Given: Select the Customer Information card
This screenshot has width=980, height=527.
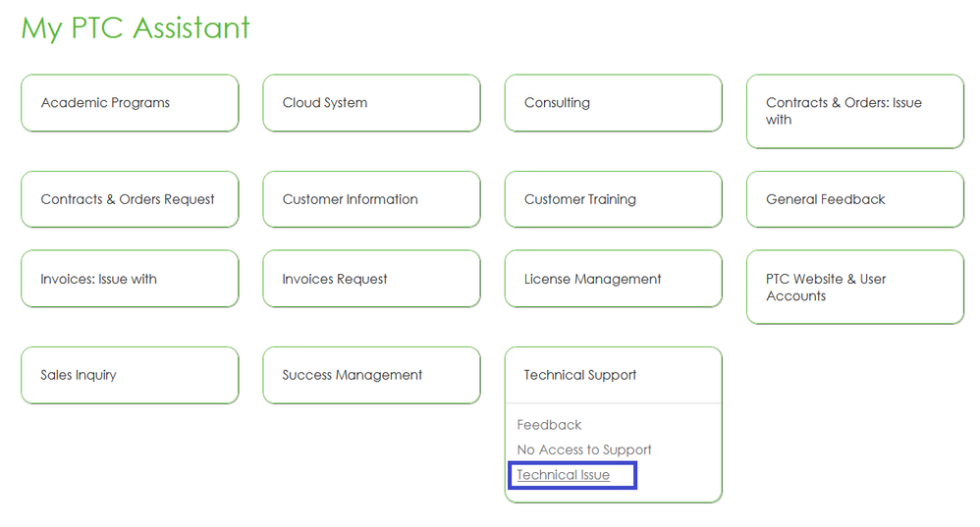Looking at the screenshot, I should click(x=371, y=199).
